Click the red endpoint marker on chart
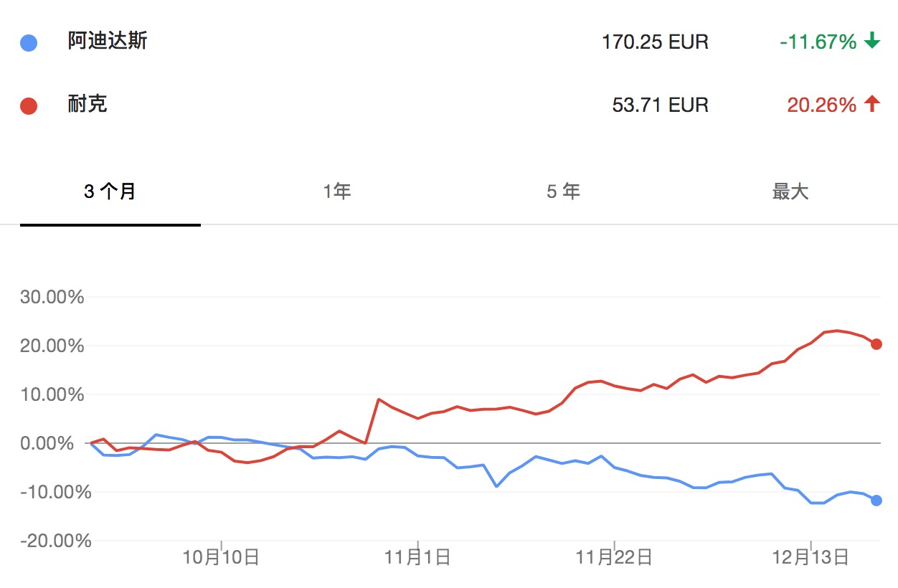898x588 pixels. 876,344
